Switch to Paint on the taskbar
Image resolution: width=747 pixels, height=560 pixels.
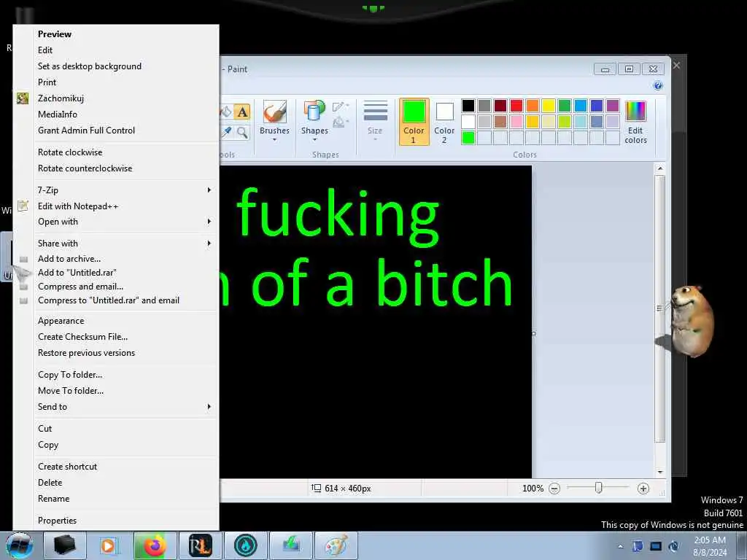click(x=336, y=545)
